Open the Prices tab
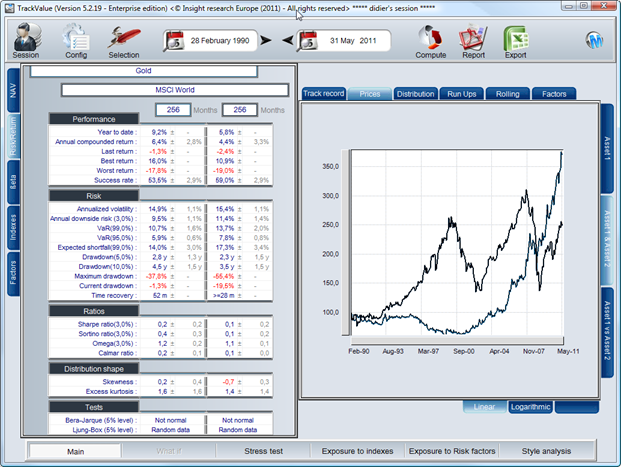Image resolution: width=621 pixels, height=467 pixels. (x=370, y=94)
